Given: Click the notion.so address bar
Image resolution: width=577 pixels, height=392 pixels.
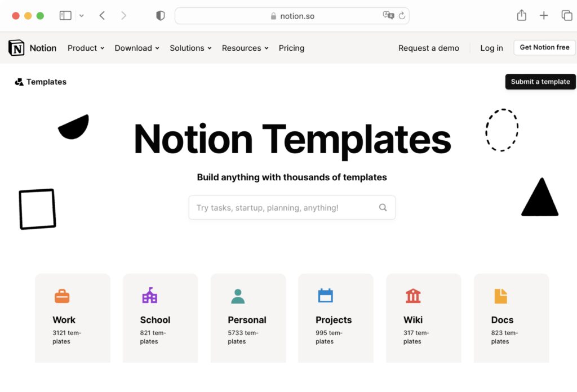Looking at the screenshot, I should click(292, 16).
